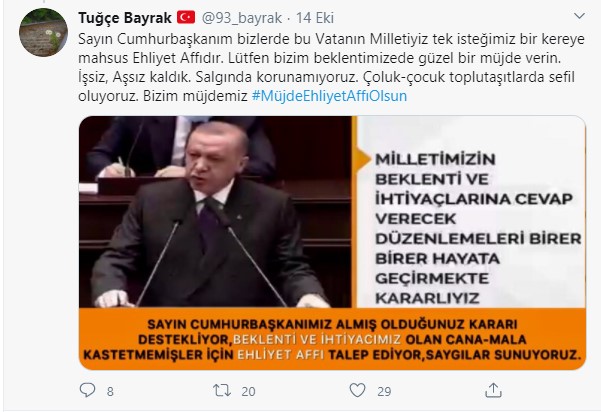This screenshot has height=412, width=601.
Task: Click the orange caption banner in the image
Action: pyautogui.click(x=332, y=339)
